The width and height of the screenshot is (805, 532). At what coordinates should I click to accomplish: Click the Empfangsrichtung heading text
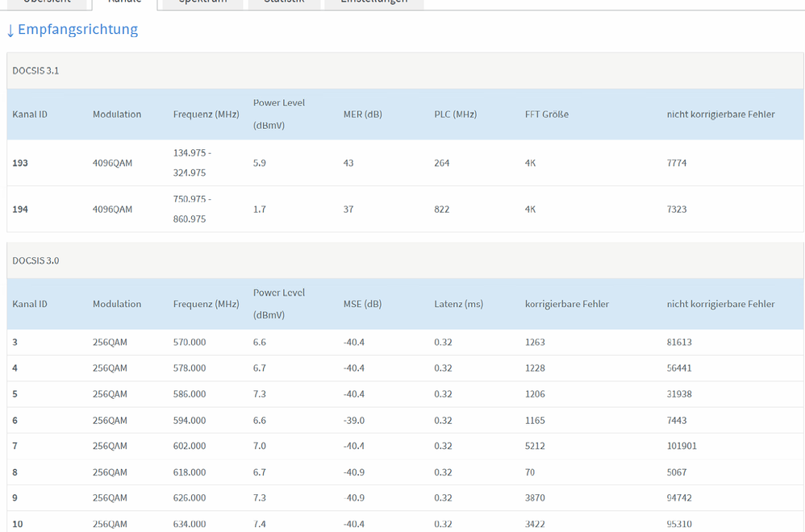click(x=77, y=30)
